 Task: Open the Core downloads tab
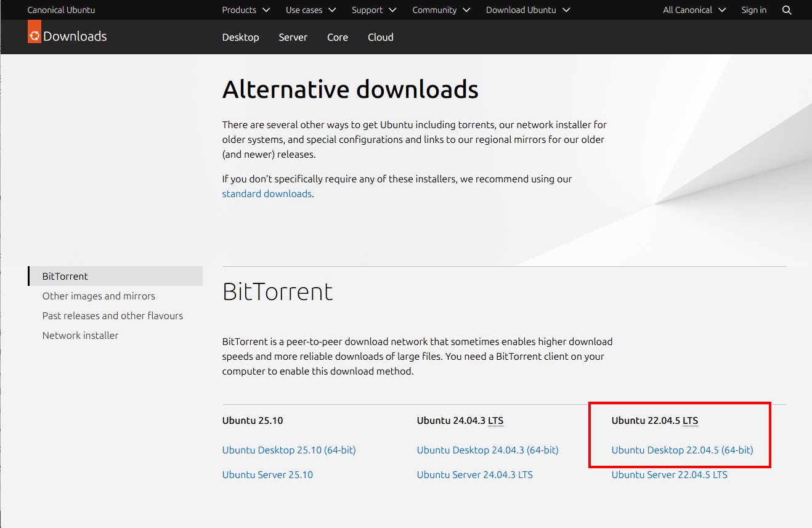point(338,37)
